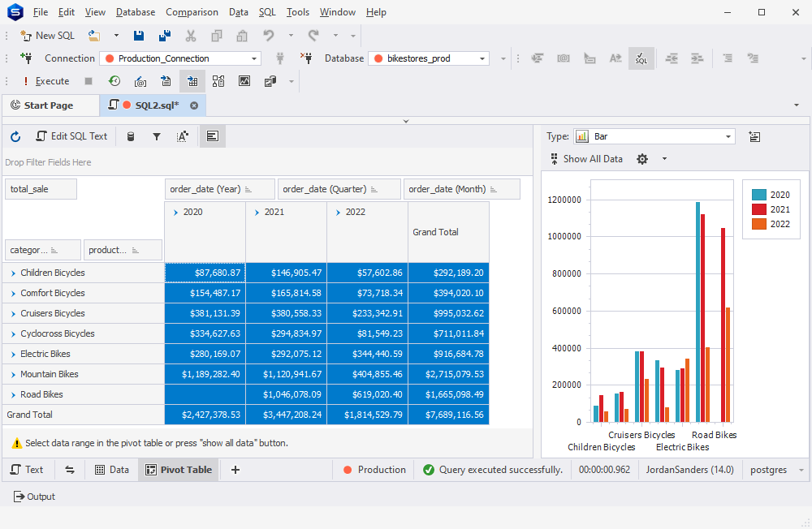
Task: Open query execution history icon
Action: [x=114, y=80]
